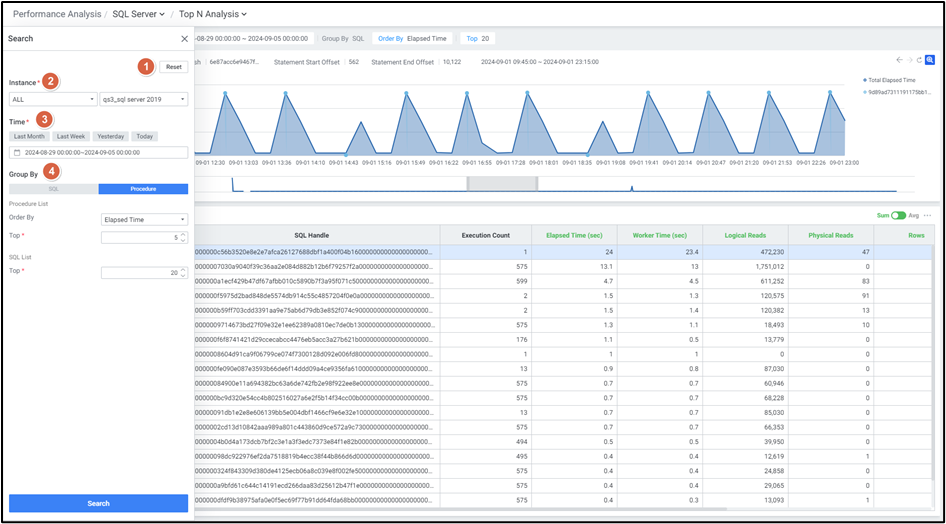Viewport: 946px width, 524px height.
Task: Select SQL in Group By toggle
Action: click(53, 188)
